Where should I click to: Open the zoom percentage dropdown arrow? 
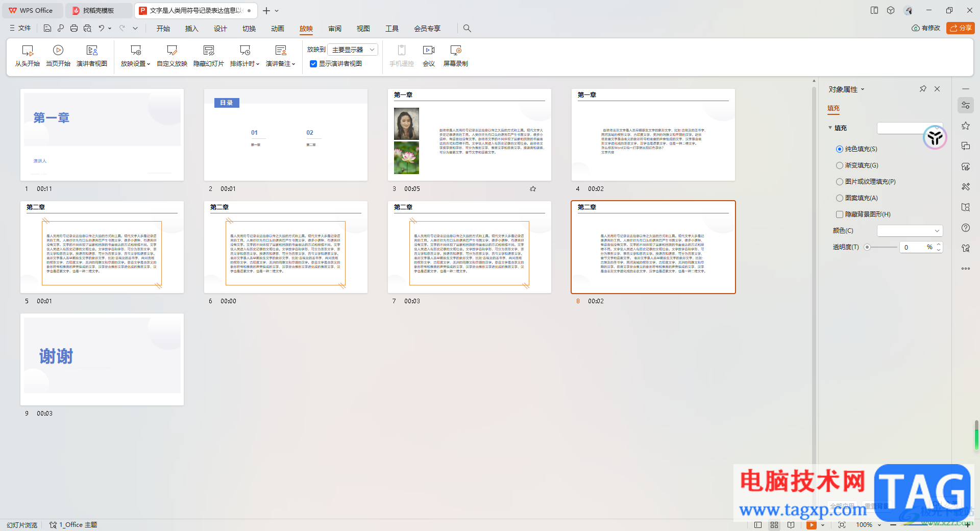879,525
